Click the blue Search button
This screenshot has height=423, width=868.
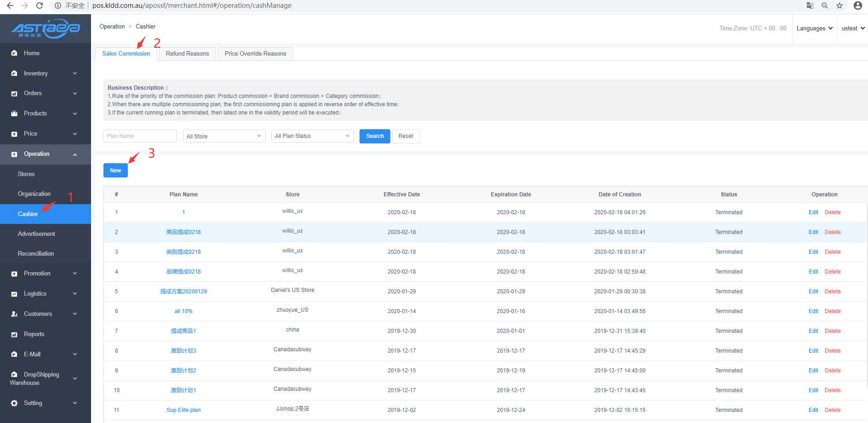coord(375,136)
